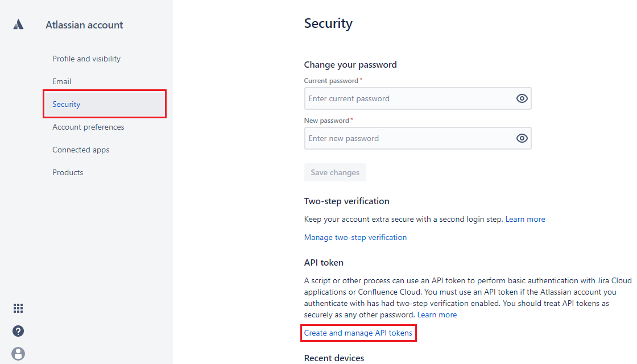Open Learn more about API tokens
Screen dimensions: 637x364
437,315
